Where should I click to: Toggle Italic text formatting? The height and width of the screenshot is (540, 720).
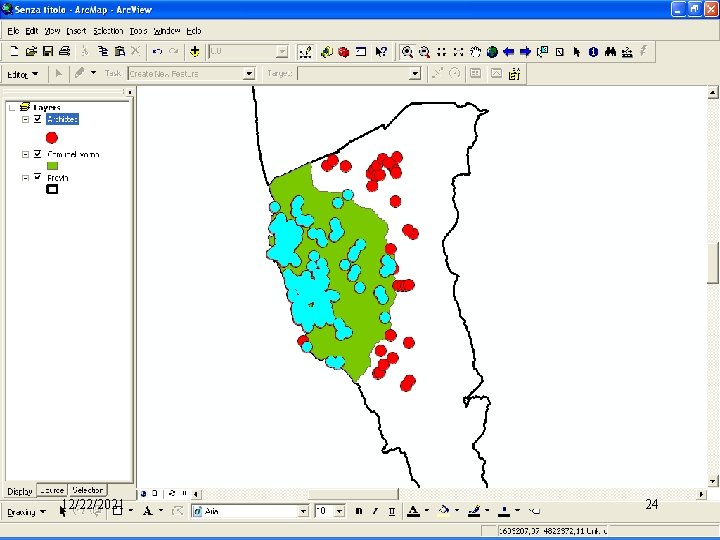(x=375, y=511)
